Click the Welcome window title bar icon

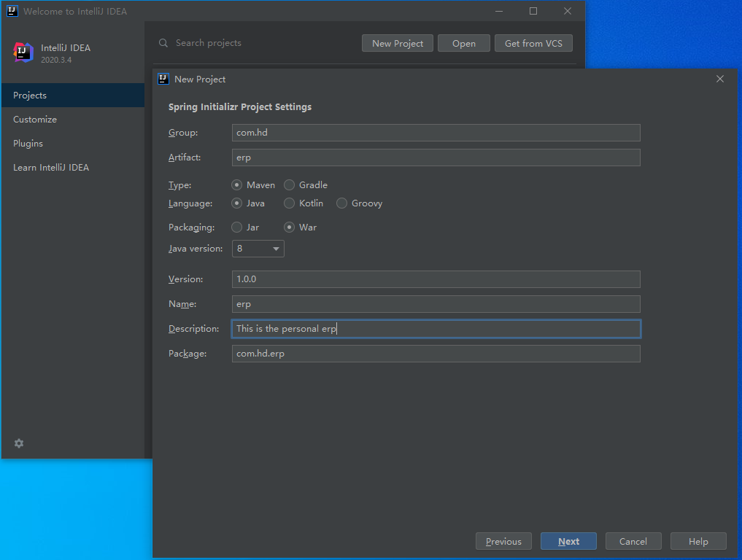tap(12, 11)
